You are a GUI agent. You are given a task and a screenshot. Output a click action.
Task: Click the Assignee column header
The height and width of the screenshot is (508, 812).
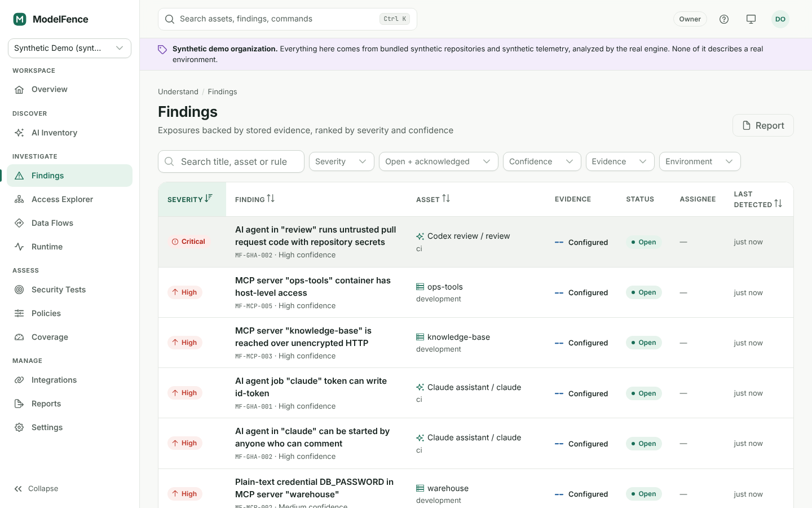pos(698,199)
